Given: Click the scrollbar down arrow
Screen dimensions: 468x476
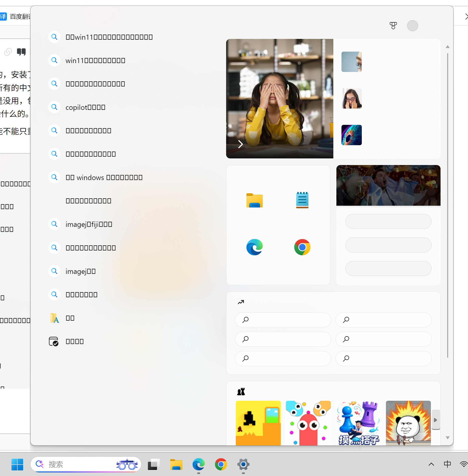Looking at the screenshot, I should (x=448, y=438).
